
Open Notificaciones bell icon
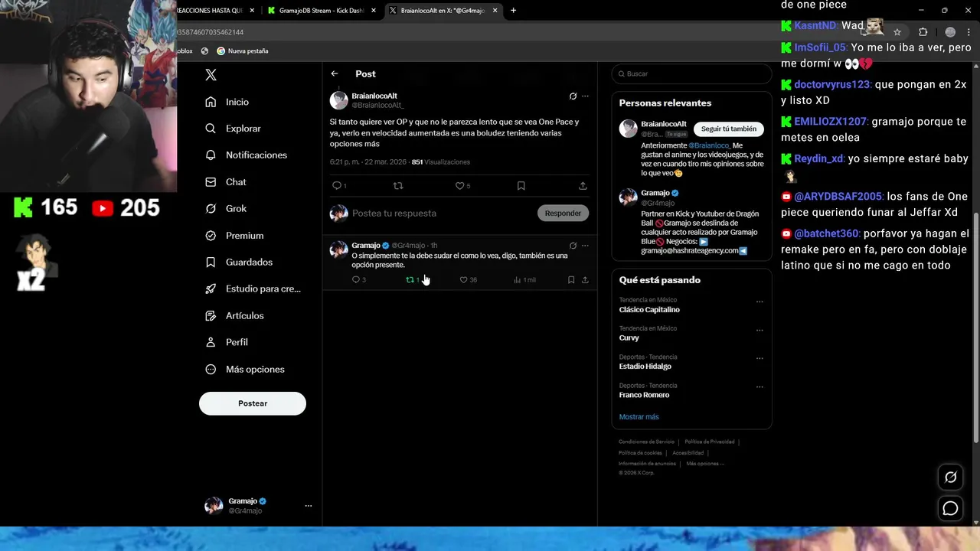point(211,155)
